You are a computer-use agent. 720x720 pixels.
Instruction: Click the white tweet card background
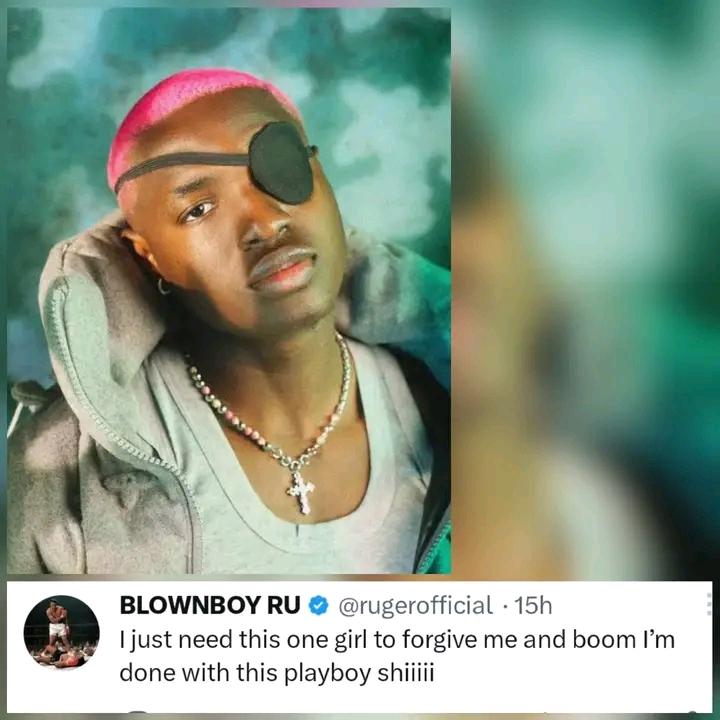tap(360, 647)
